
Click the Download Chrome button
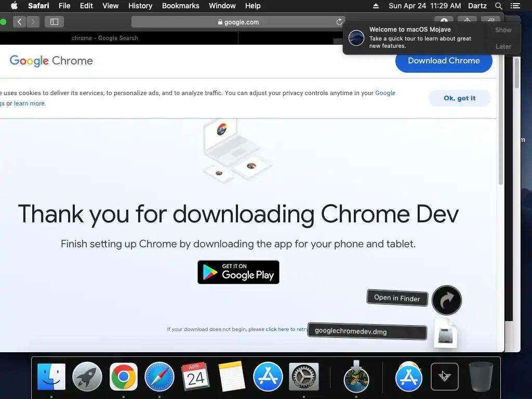coord(444,61)
